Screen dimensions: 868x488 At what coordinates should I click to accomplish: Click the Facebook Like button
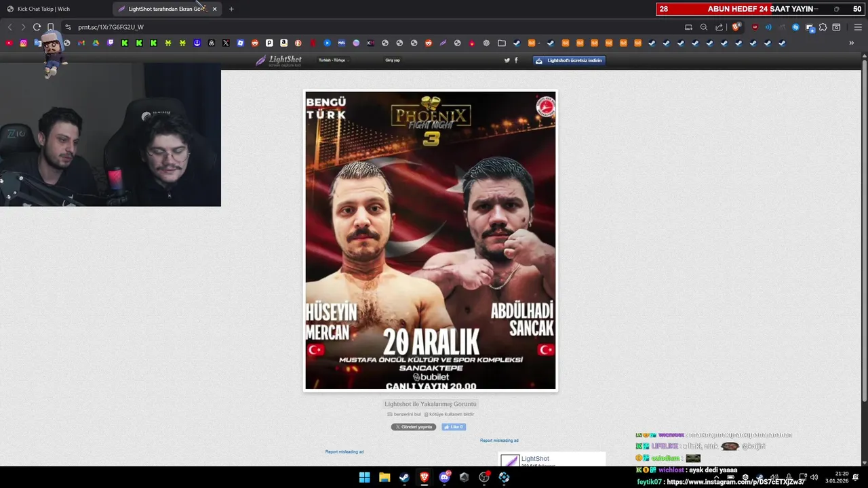click(454, 427)
